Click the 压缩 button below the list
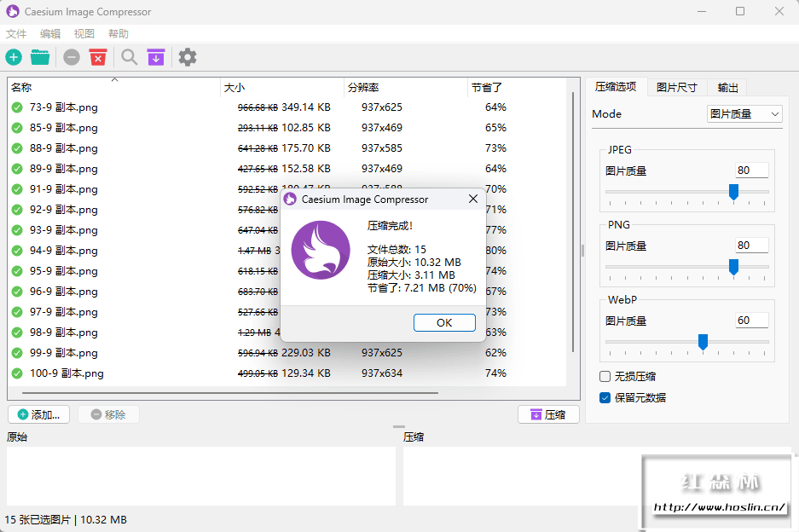Screen dimensions: 799x532 pos(548,415)
